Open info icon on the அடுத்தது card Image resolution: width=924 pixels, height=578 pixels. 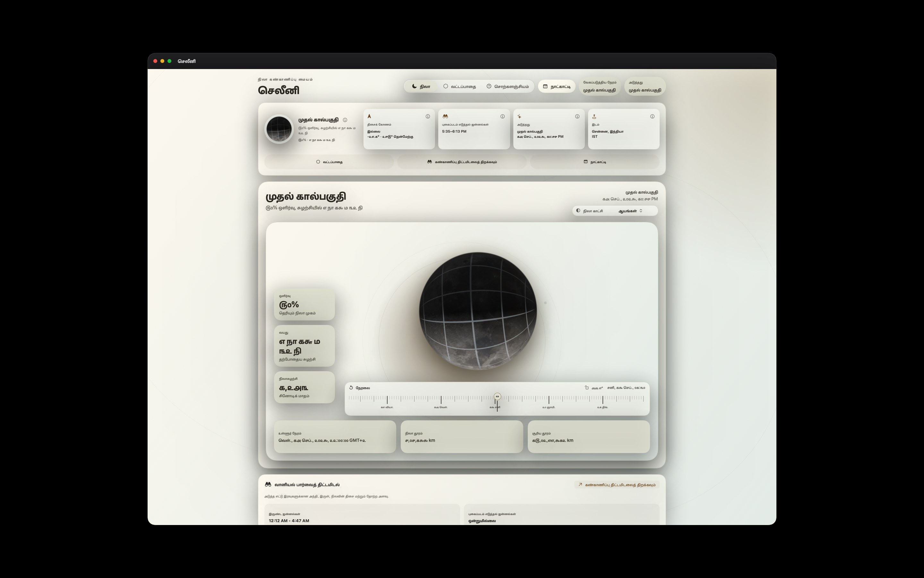point(577,117)
